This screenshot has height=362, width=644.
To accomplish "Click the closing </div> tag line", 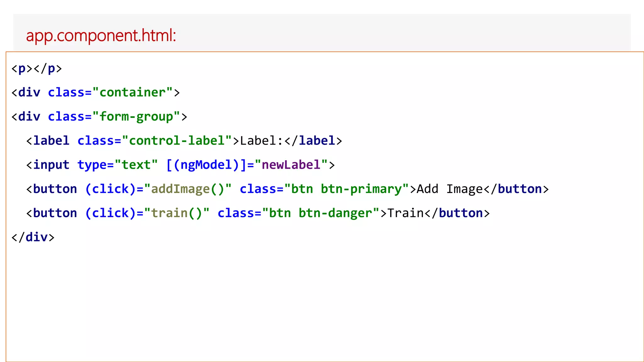I will (x=33, y=237).
